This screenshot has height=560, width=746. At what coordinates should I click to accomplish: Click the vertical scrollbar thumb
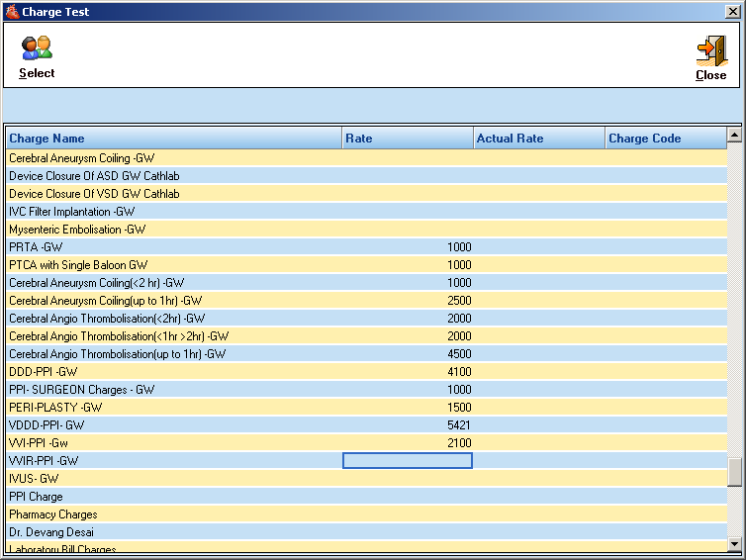coord(734,472)
